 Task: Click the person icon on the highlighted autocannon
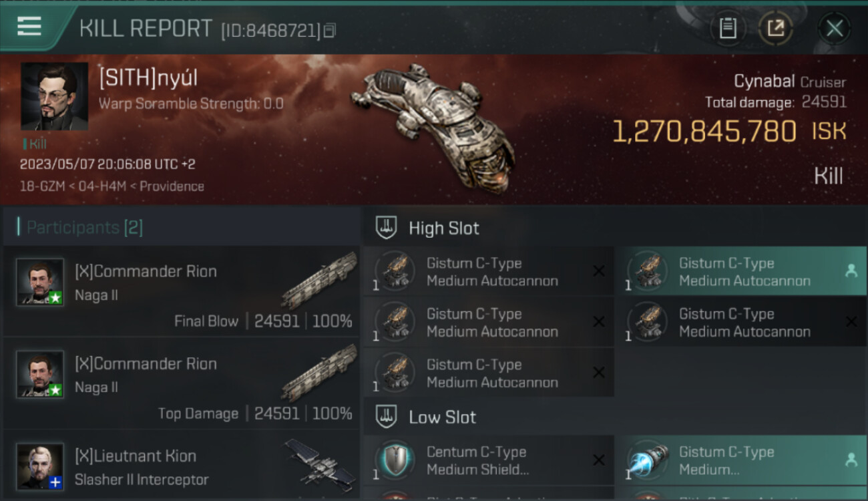pyautogui.click(x=851, y=271)
